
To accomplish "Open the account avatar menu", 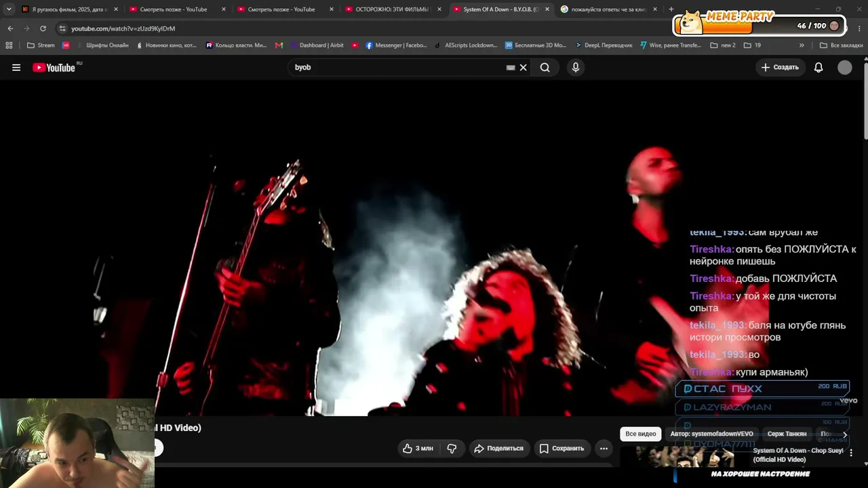I will pos(845,67).
